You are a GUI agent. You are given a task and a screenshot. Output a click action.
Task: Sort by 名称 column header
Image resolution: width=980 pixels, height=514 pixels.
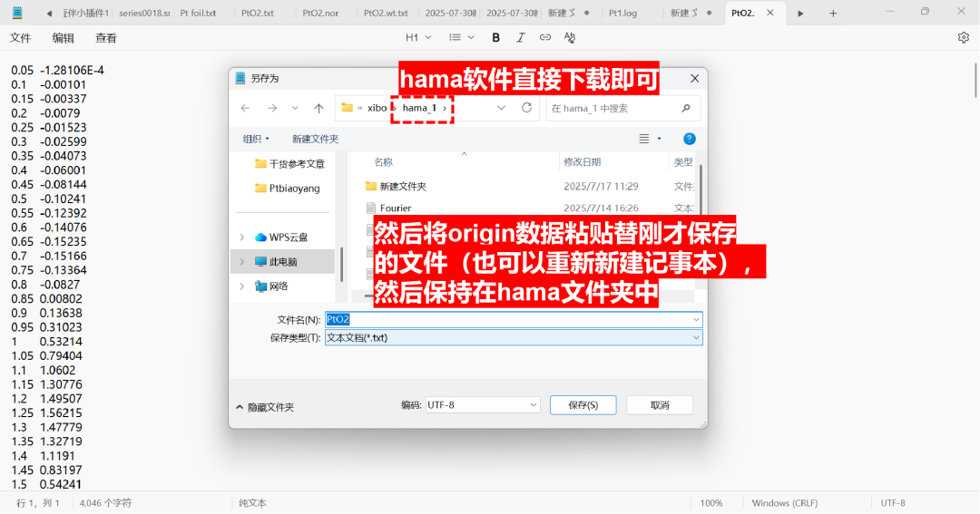(x=383, y=161)
